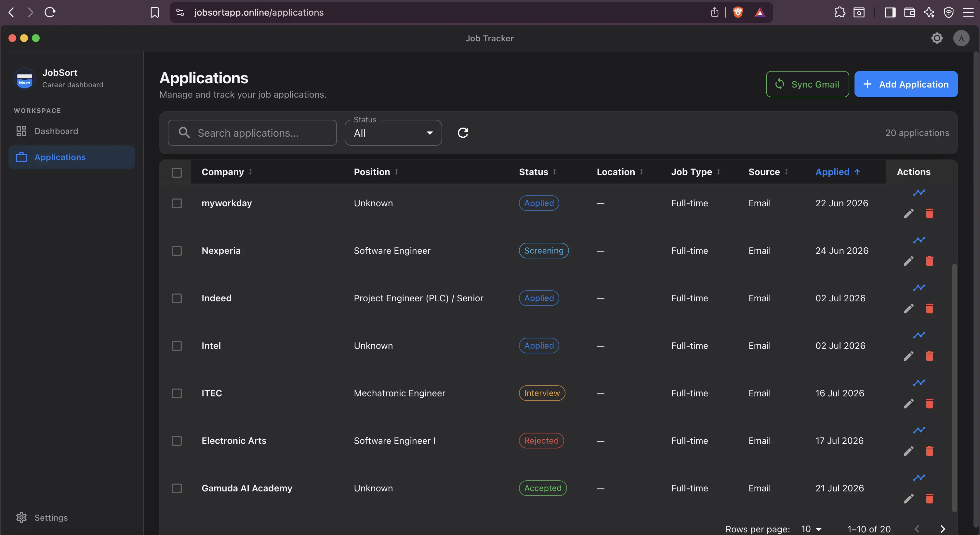Select the ITEC row checkbox
Image resolution: width=980 pixels, height=535 pixels.
point(177,393)
